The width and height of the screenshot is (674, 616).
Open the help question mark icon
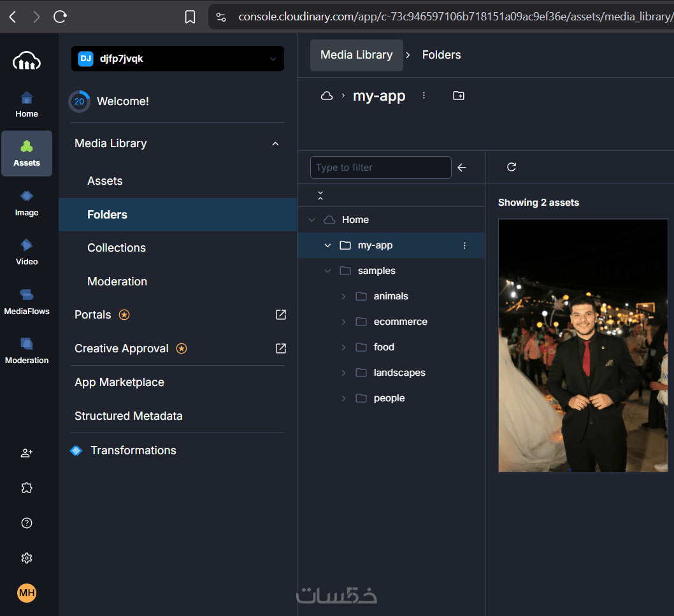tap(27, 523)
